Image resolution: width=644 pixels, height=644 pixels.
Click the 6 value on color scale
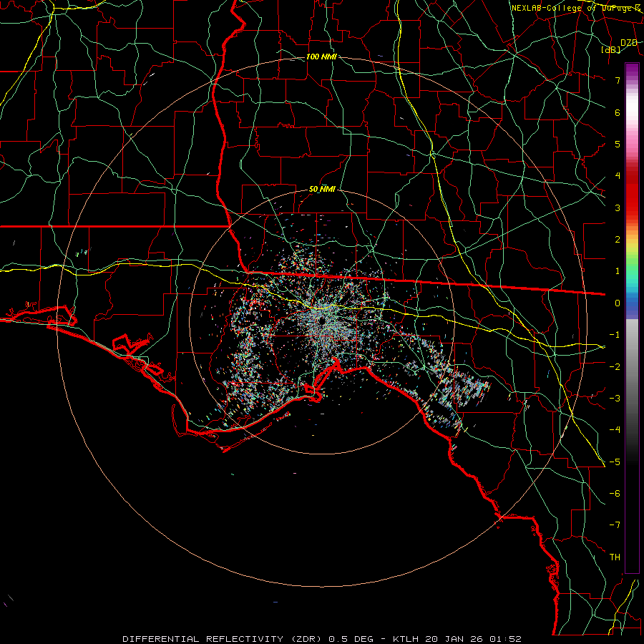618,112
